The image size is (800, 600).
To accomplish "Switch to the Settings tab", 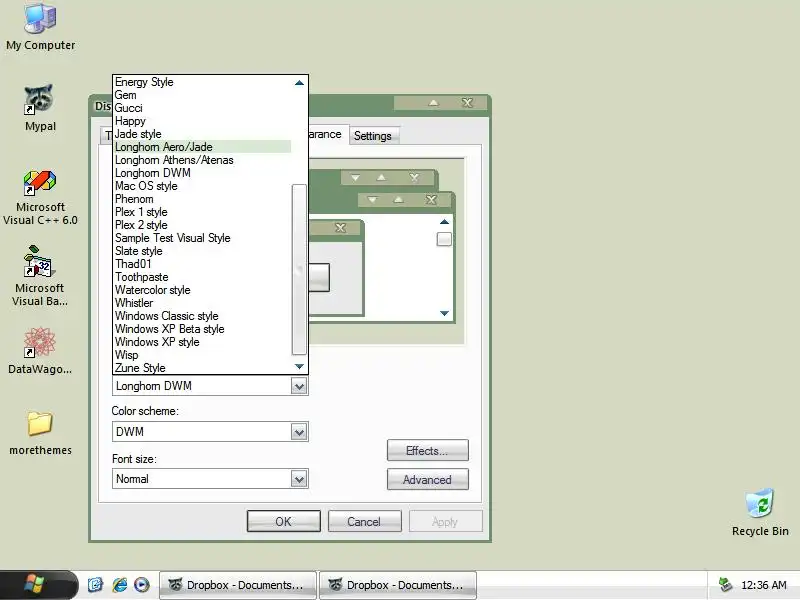I will 372,136.
